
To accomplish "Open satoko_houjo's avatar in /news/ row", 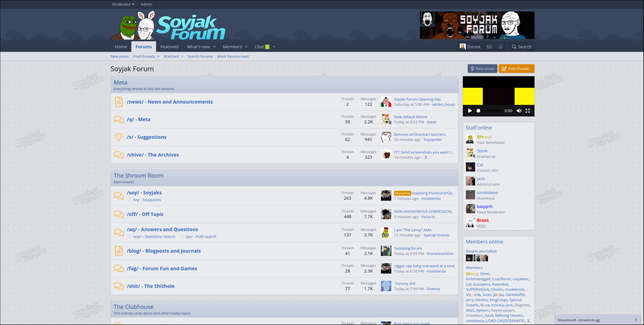I will point(386,102).
